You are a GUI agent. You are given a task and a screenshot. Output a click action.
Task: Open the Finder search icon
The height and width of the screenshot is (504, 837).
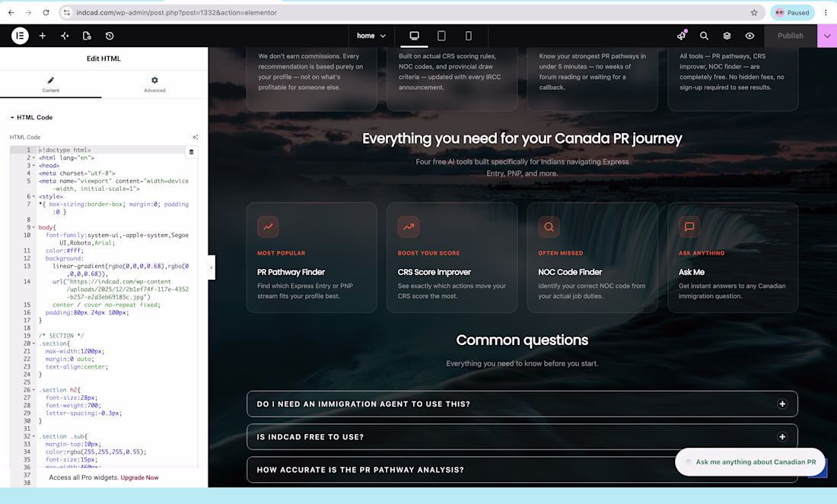704,36
